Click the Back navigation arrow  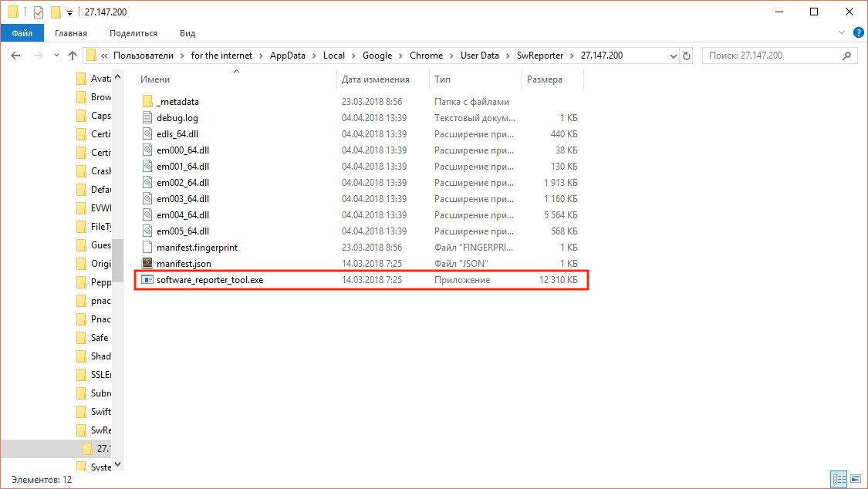(15, 56)
